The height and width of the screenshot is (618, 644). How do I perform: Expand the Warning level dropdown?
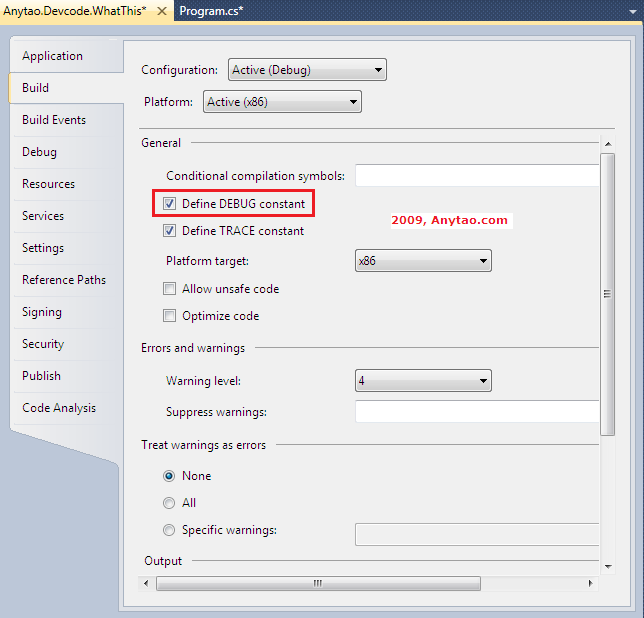tap(423, 380)
